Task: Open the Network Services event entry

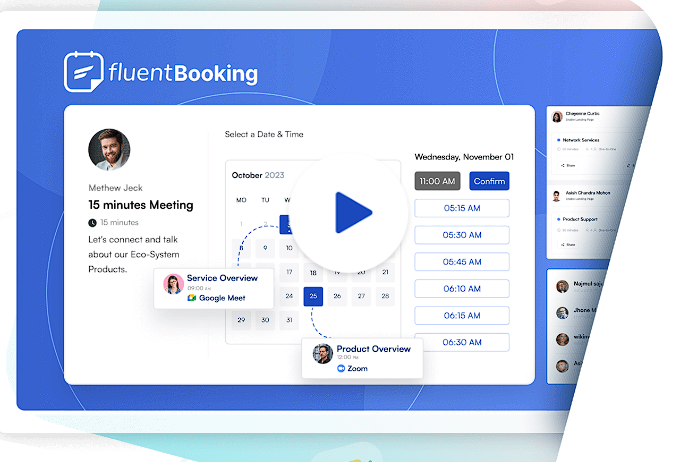Action: pos(582,140)
